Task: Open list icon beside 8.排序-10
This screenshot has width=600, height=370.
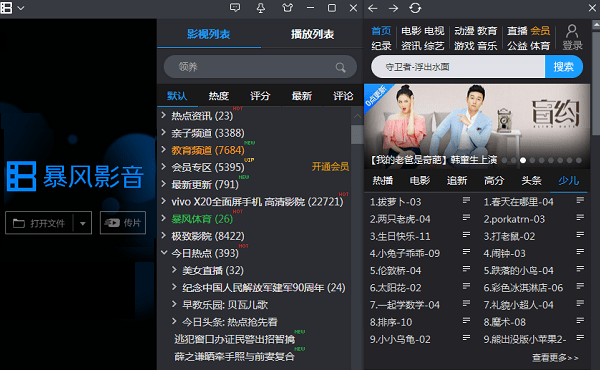Action: click(x=466, y=321)
